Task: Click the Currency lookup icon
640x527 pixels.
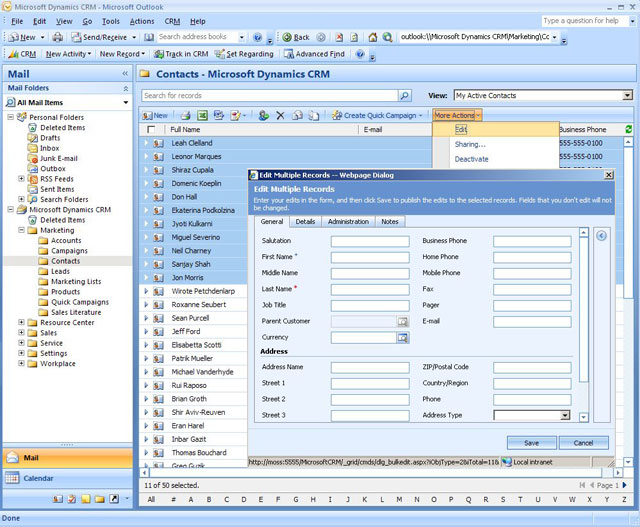Action: click(x=402, y=338)
